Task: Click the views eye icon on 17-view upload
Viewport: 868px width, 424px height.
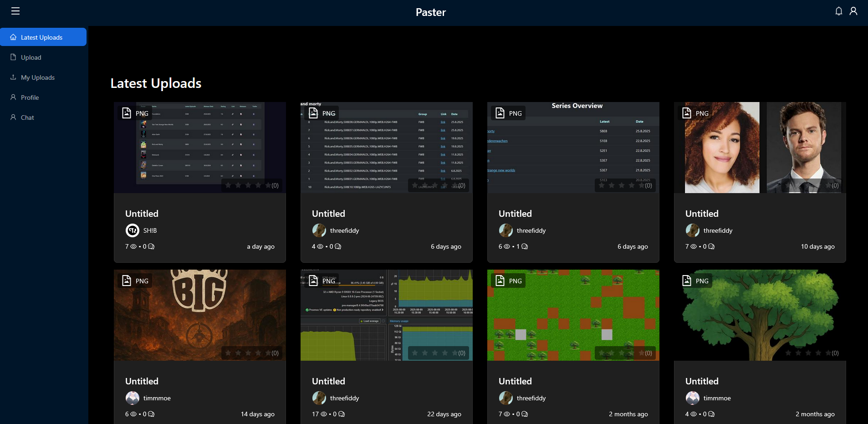Action: (x=324, y=414)
